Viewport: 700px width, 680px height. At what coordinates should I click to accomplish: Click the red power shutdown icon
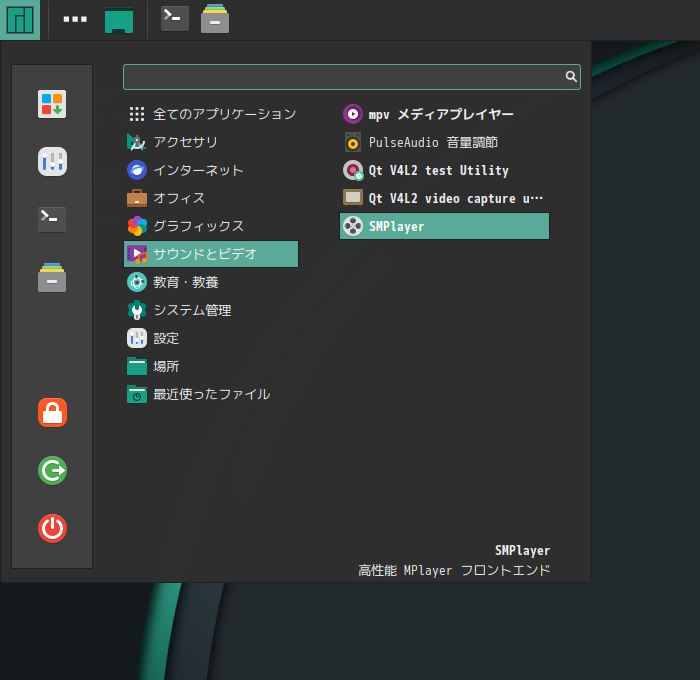[52, 529]
